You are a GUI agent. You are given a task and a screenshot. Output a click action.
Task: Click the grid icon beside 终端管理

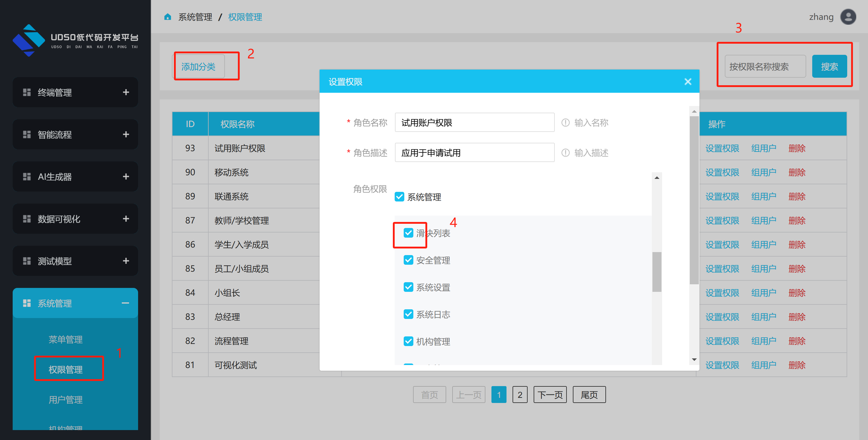pos(27,92)
